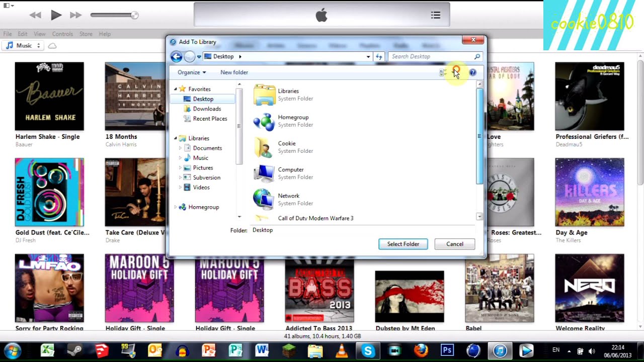Click the Forward arrow in the dialog
Viewport: 644px width, 362px height.
pos(190,56)
